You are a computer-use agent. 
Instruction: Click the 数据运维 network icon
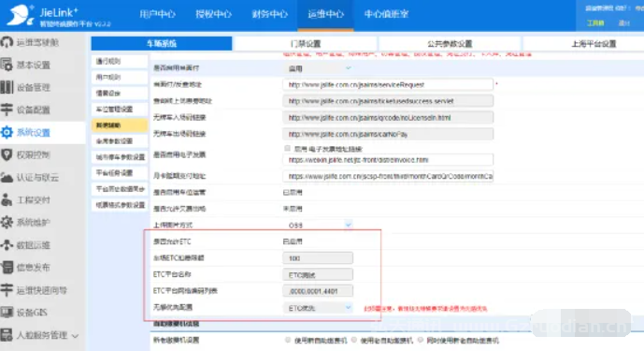tap(7, 245)
